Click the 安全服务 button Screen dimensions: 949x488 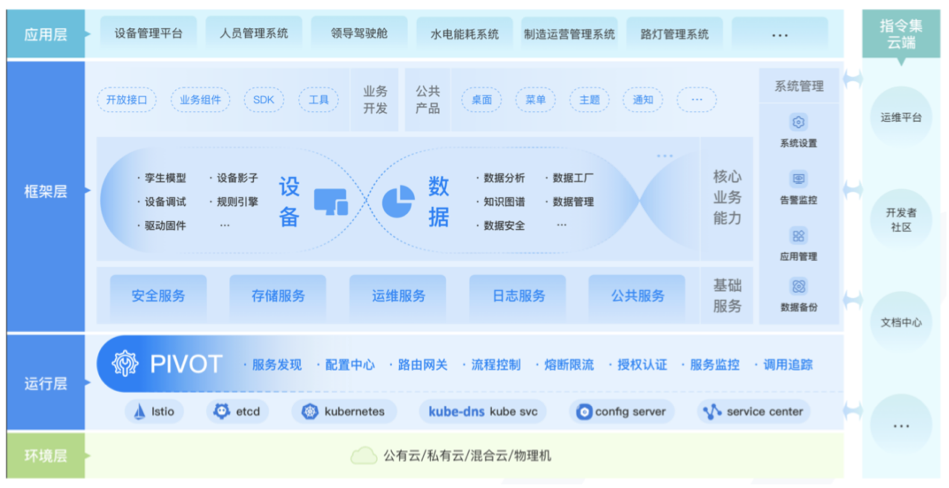(x=158, y=296)
